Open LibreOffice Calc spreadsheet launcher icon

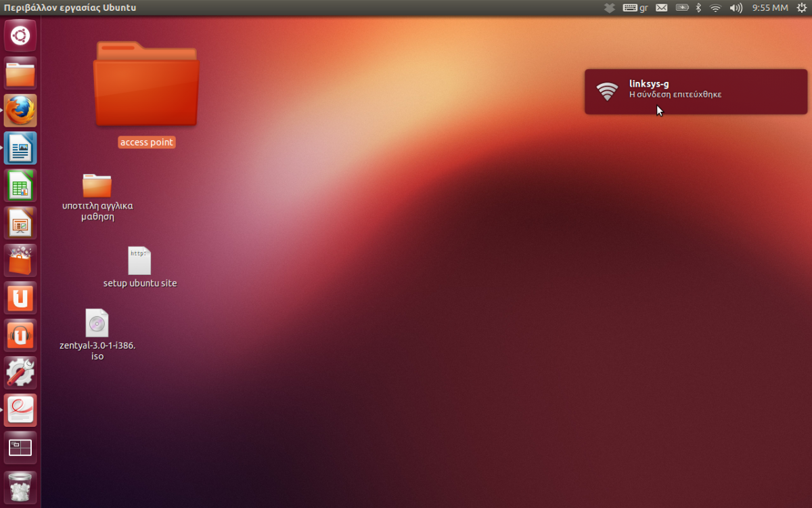point(20,185)
